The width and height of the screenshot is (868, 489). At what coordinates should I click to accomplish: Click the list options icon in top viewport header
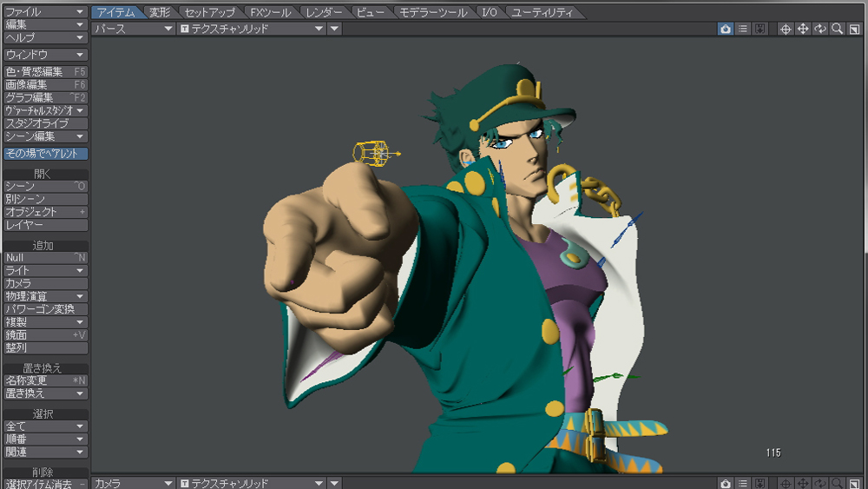(742, 29)
